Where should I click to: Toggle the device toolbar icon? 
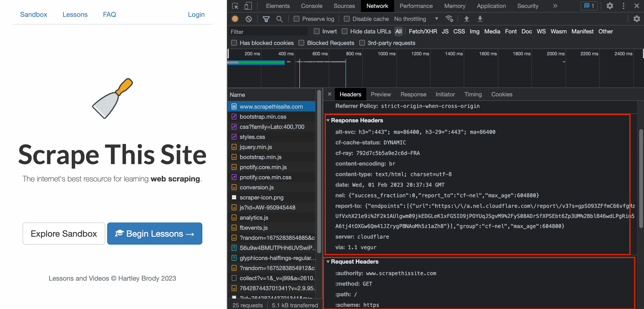click(248, 6)
